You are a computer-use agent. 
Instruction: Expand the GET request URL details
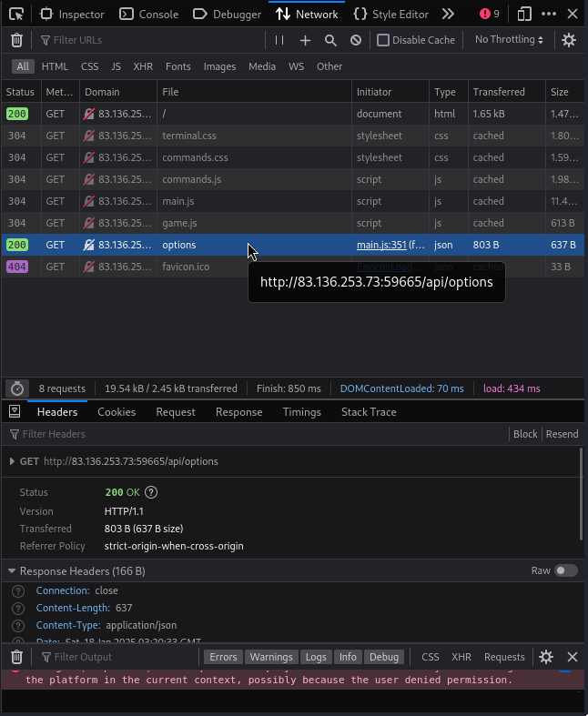point(12,461)
